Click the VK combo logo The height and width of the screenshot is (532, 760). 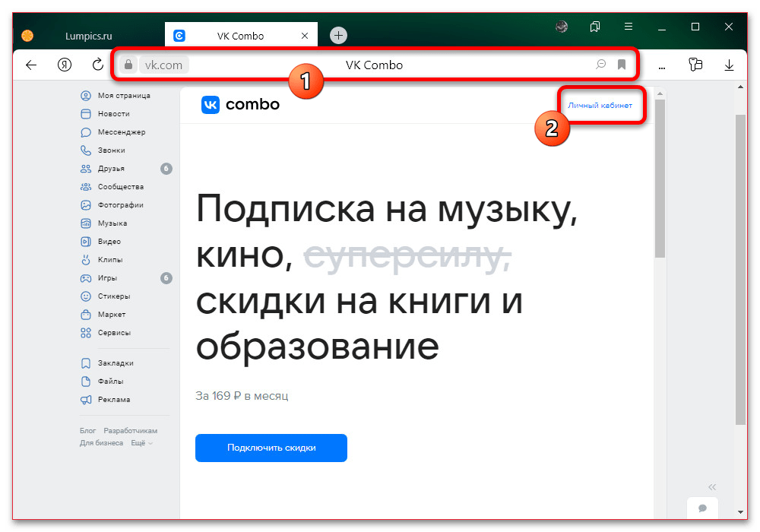(x=240, y=104)
